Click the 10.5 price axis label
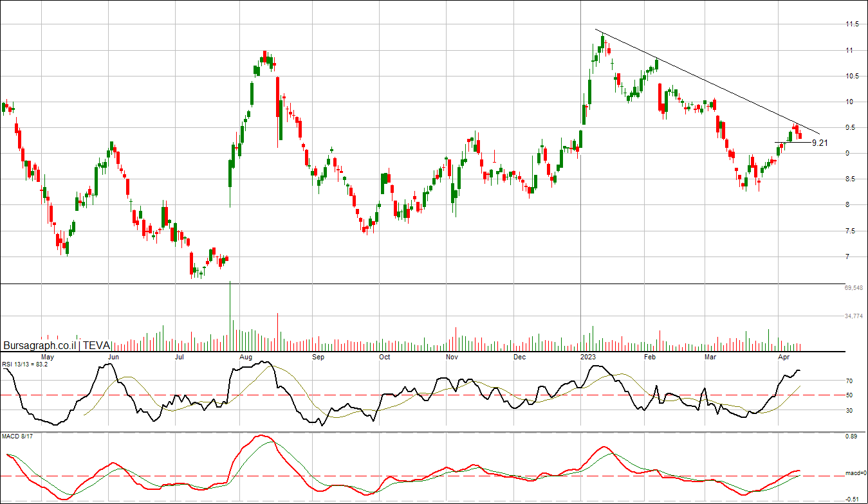This screenshot has width=868, height=504. (852, 76)
